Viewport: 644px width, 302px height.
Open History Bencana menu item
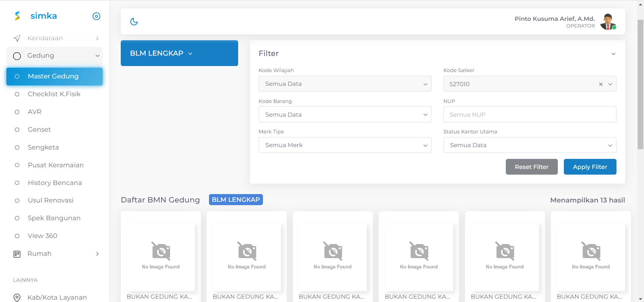click(x=54, y=183)
